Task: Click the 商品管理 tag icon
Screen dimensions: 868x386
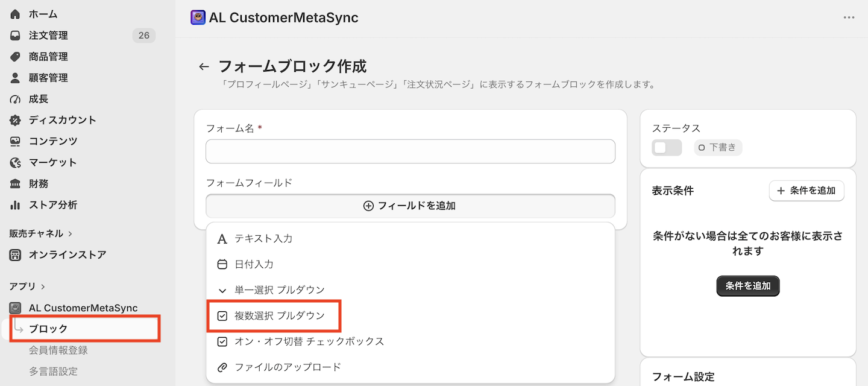Action: click(x=16, y=57)
